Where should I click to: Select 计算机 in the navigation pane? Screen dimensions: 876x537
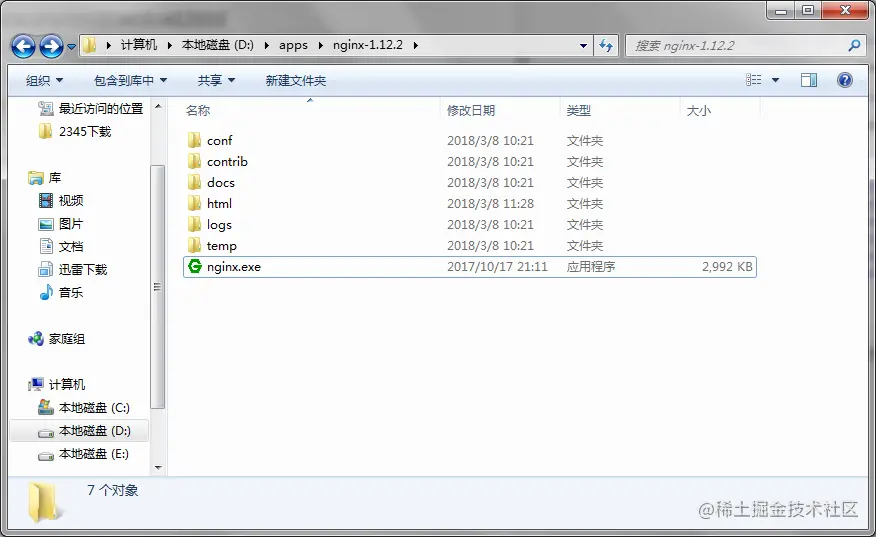tap(66, 384)
